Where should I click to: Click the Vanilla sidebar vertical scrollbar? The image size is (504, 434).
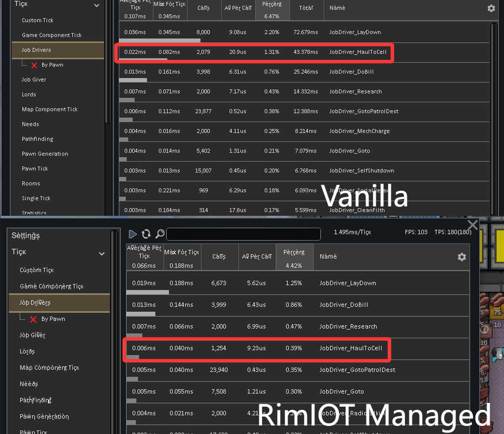(108, 61)
